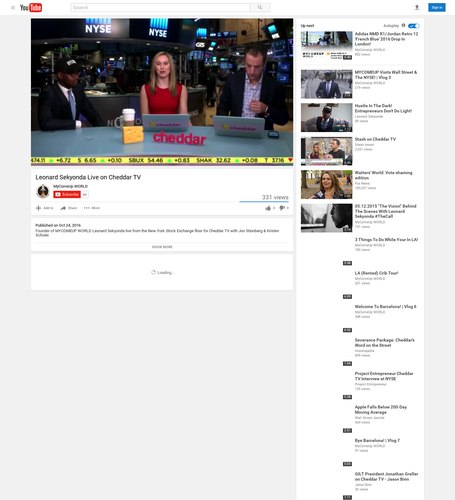Open 'MYCOMEUP Visits Wall Street & The NYSE' title
Viewport: 455px width, 500px height.
386,75
